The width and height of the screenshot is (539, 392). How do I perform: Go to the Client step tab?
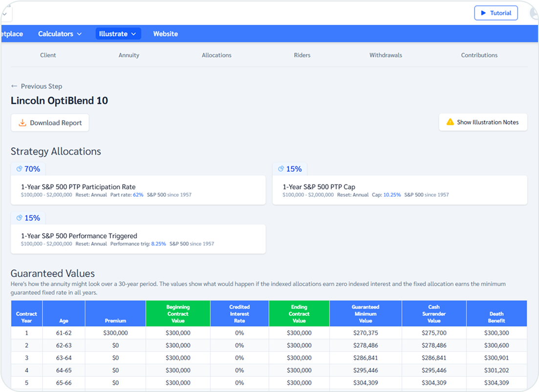coord(48,55)
